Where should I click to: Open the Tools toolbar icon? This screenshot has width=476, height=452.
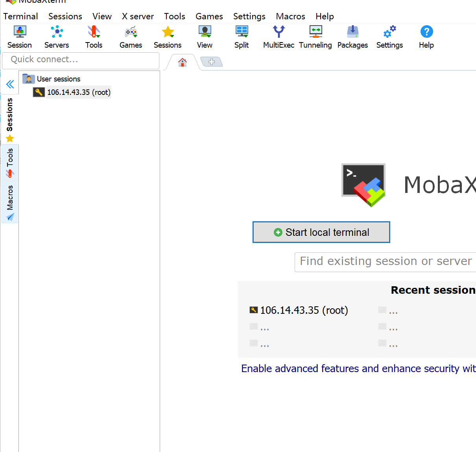point(94,37)
